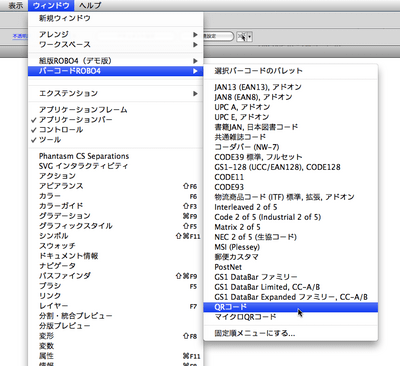This screenshot has width=400, height=366.
Task: Open SVG インタラクティビティ panel
Action: 115,166
